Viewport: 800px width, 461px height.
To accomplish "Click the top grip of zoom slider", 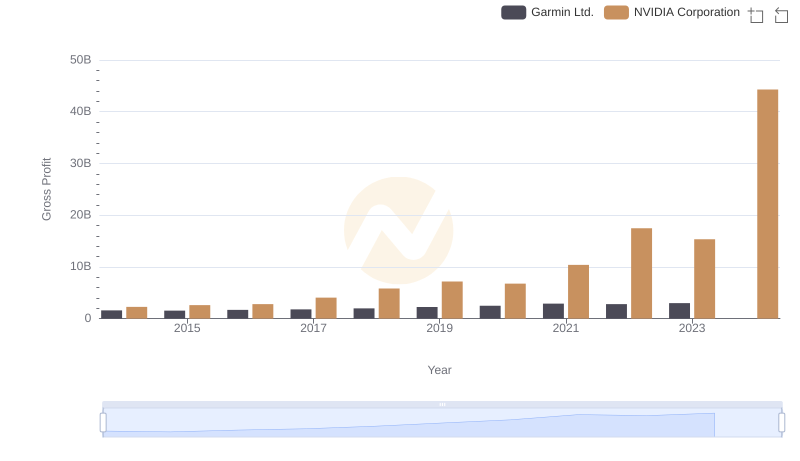I will coord(442,404).
